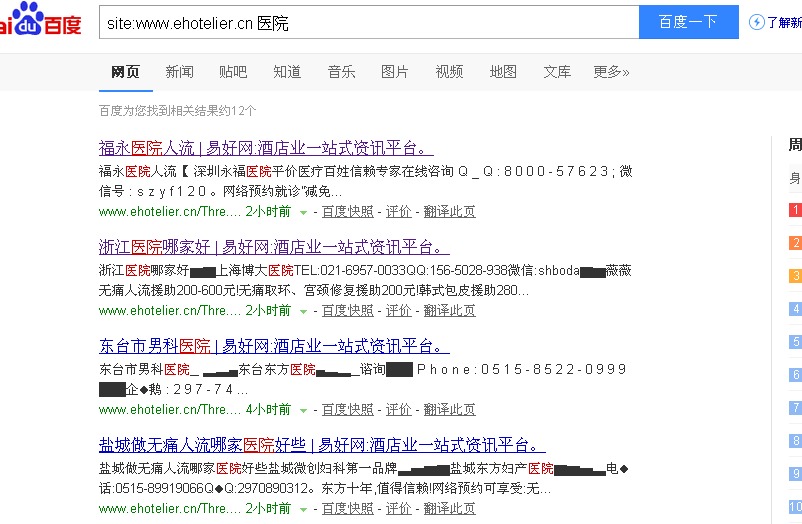Click the 了解新 link at top right
The height and width of the screenshot is (524, 802).
click(x=784, y=23)
